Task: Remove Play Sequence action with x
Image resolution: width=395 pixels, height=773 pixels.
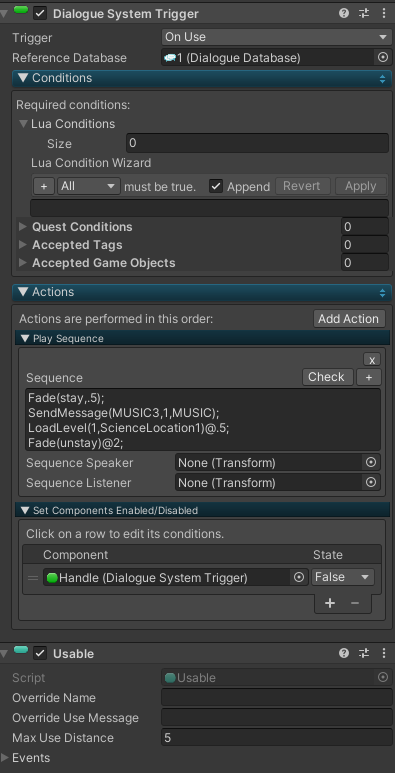Action: pos(372,359)
